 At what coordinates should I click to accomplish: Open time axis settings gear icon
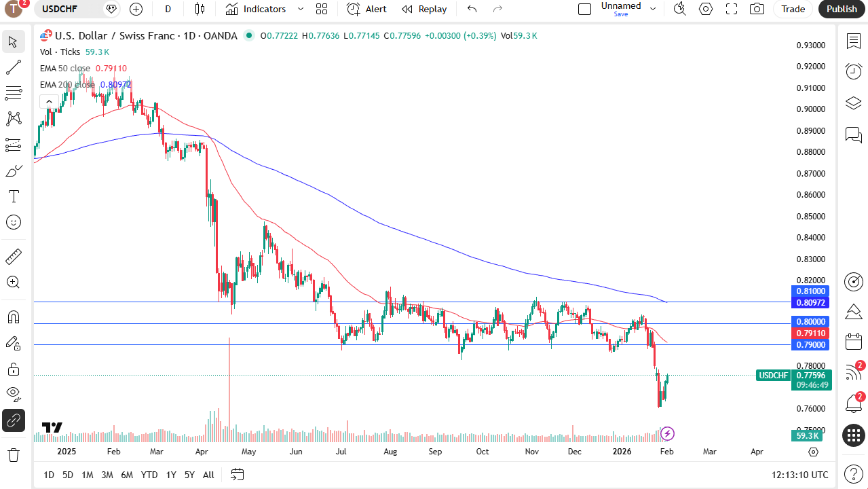pos(814,452)
